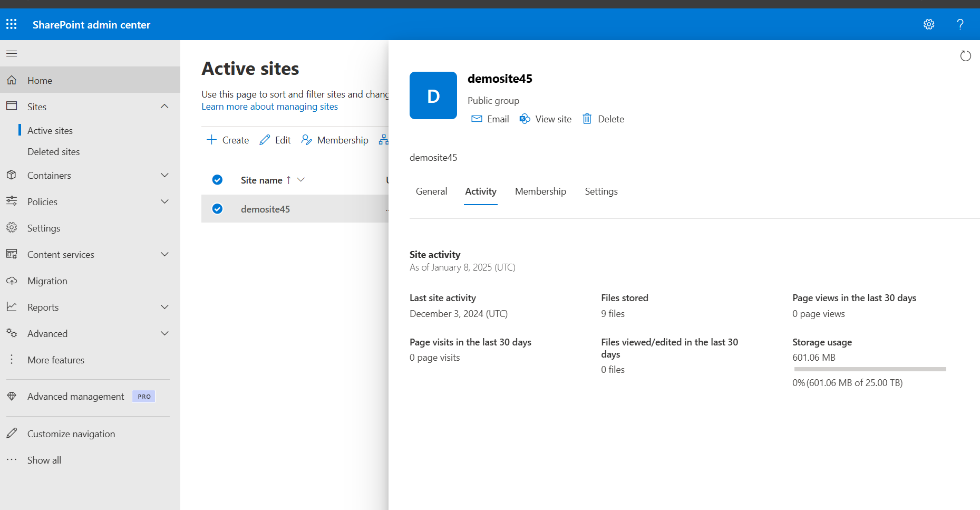Collapse the Sites section chevron

click(x=164, y=106)
